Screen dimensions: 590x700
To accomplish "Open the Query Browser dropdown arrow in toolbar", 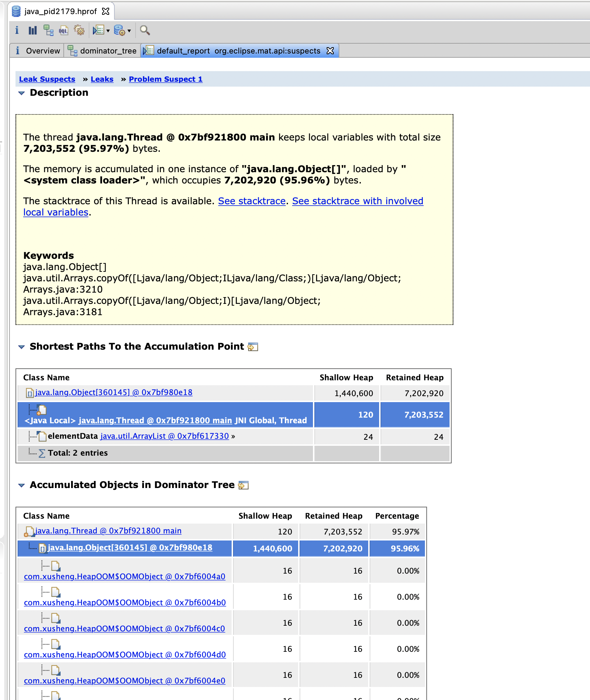I will [x=129, y=31].
